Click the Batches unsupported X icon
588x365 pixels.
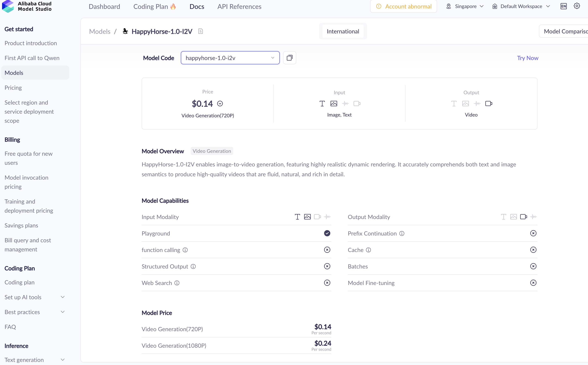[x=533, y=266]
